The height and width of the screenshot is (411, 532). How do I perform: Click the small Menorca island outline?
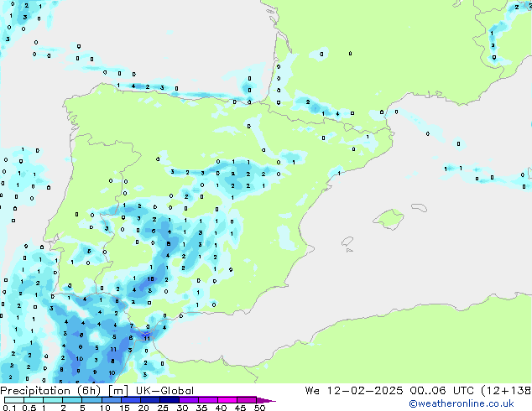(419, 207)
